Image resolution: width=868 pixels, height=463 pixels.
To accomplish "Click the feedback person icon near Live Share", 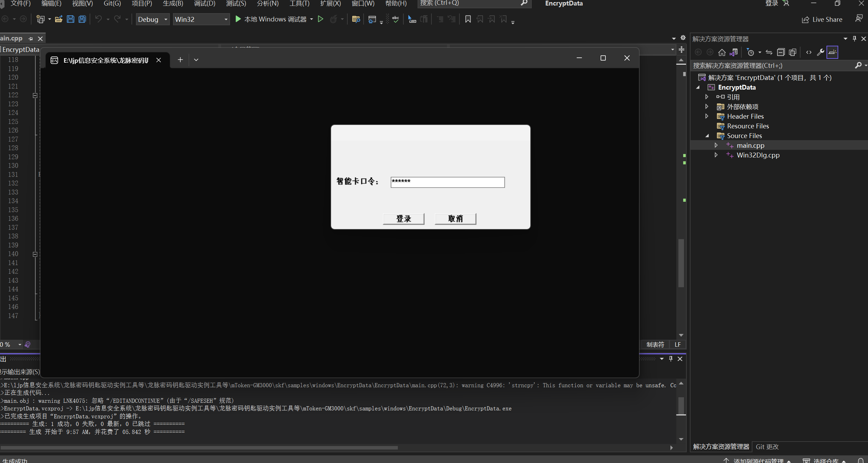I will point(859,19).
